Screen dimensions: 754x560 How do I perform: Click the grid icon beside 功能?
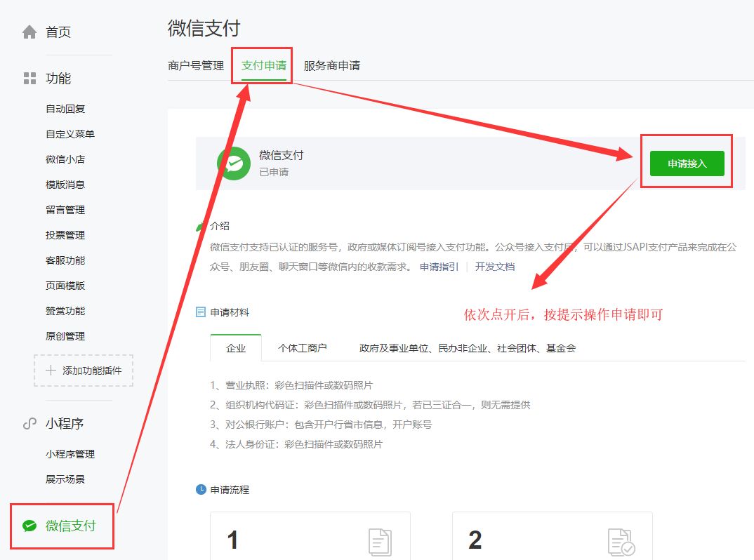coord(29,79)
